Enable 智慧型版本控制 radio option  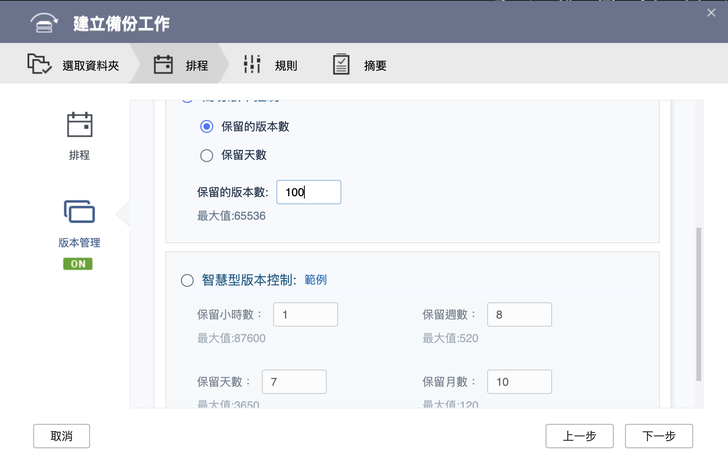(187, 281)
